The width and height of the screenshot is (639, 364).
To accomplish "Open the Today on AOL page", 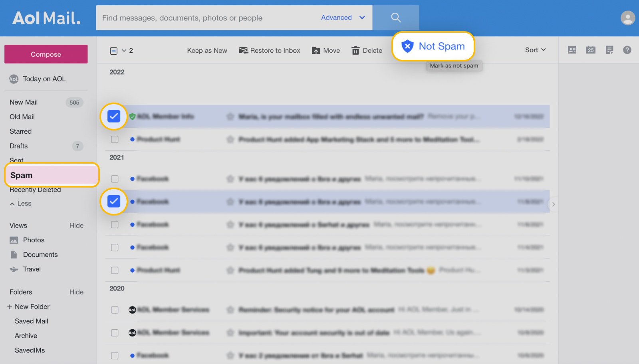I will [44, 79].
